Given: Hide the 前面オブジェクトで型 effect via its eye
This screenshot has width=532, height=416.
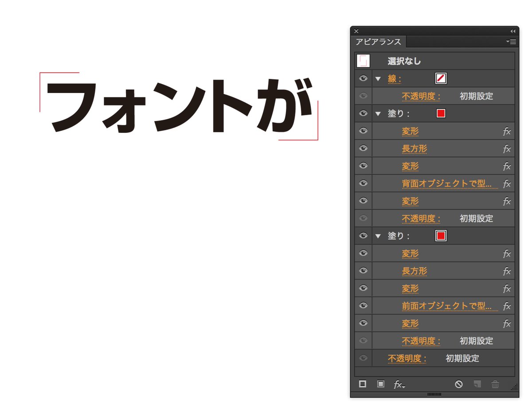Looking at the screenshot, I should click(364, 306).
